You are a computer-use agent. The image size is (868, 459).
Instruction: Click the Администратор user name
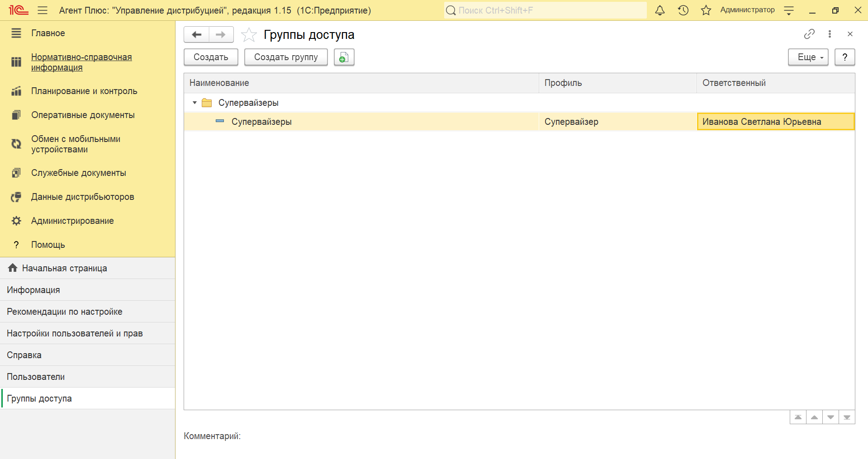click(x=747, y=10)
